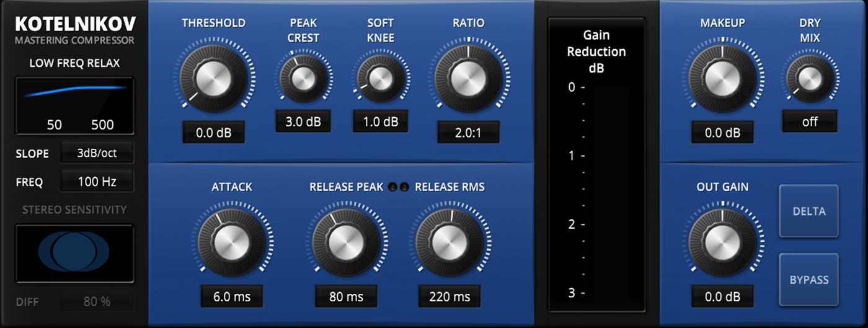868x328 pixels.
Task: Toggle the Bypass button
Action: (809, 280)
